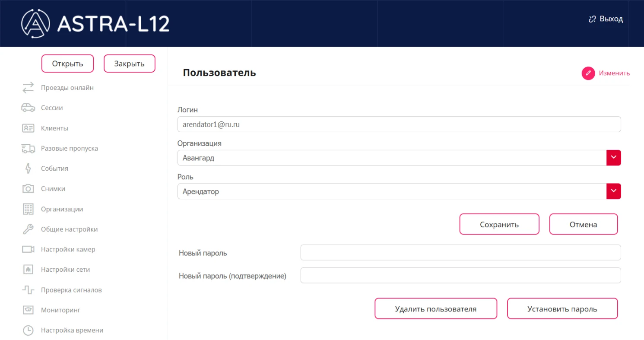The width and height of the screenshot is (644, 340).
Task: Click the Отмена button
Action: [584, 224]
